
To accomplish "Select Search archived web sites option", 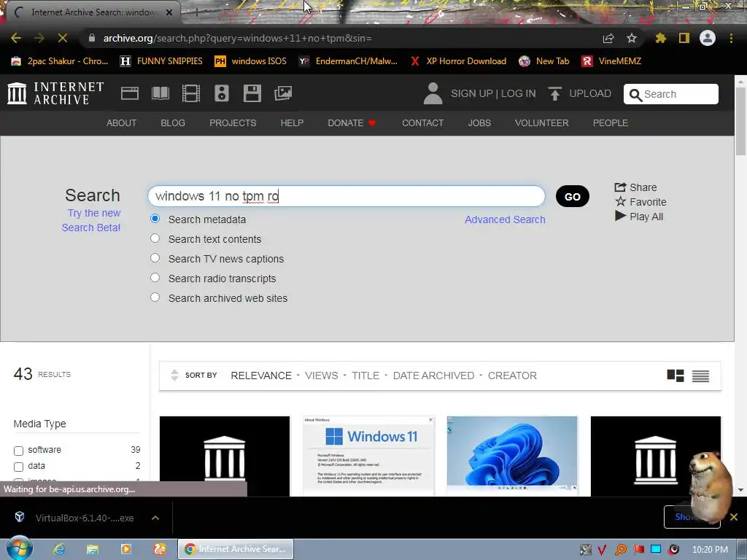I will tap(155, 297).
